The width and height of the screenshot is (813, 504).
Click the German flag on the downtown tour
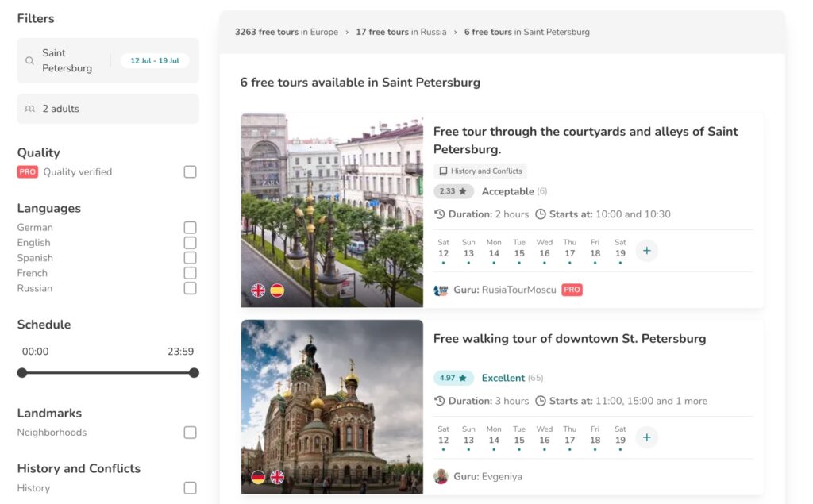tap(256, 476)
